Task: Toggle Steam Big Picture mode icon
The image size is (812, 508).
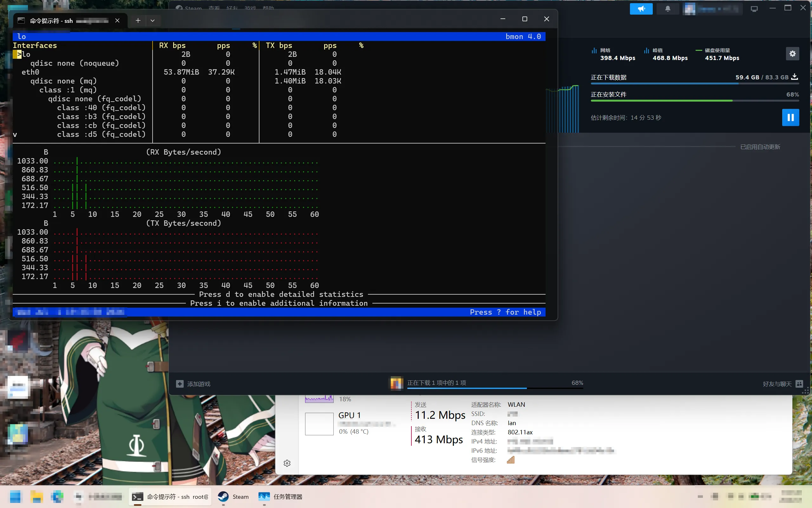Action: pos(754,9)
